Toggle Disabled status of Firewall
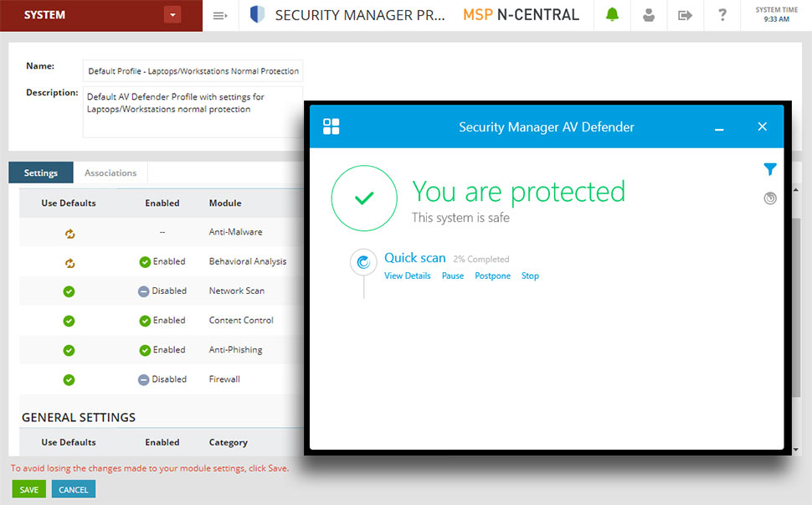 (162, 379)
